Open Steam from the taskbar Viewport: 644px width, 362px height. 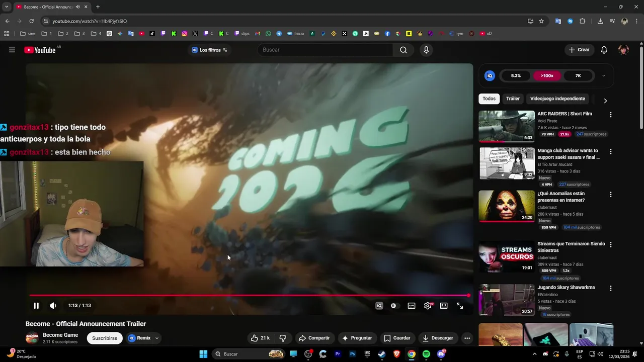(382, 354)
